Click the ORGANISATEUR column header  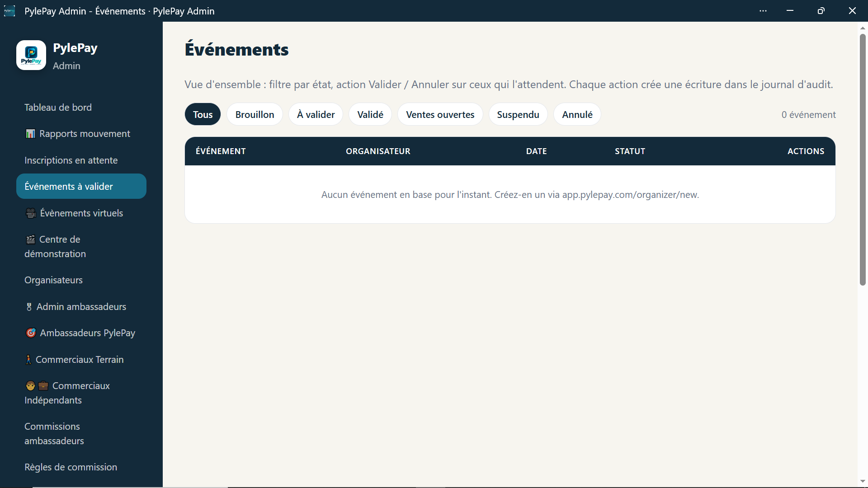[x=378, y=151]
